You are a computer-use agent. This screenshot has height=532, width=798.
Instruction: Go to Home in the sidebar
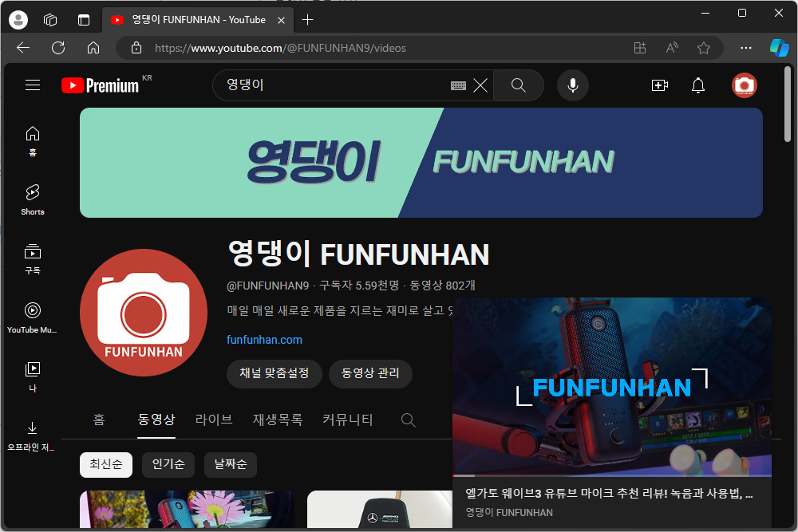(33, 141)
